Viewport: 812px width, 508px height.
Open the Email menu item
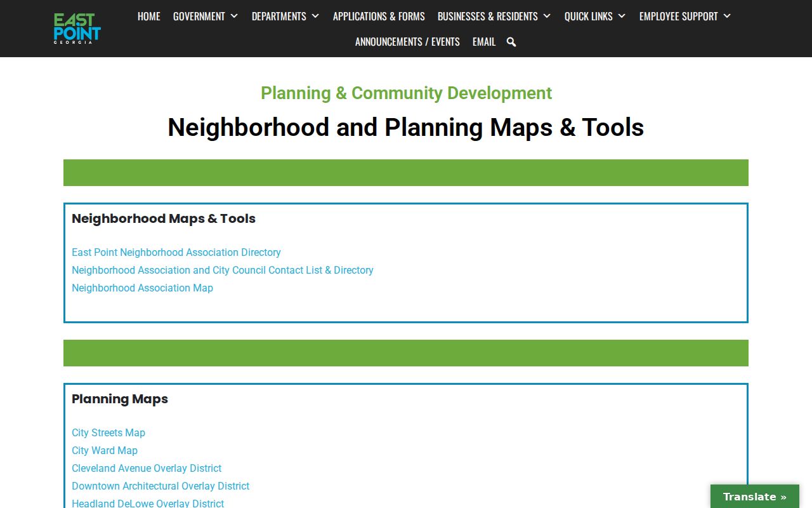pos(484,41)
